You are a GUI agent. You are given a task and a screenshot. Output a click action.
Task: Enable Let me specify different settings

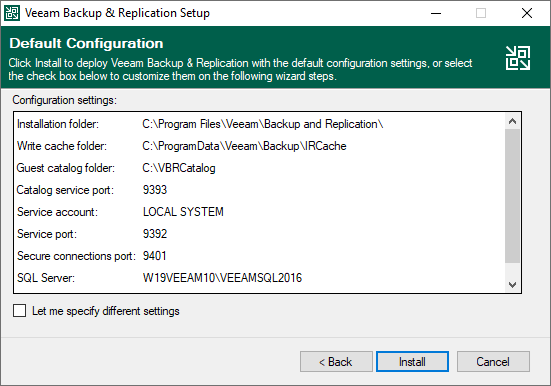point(19,311)
